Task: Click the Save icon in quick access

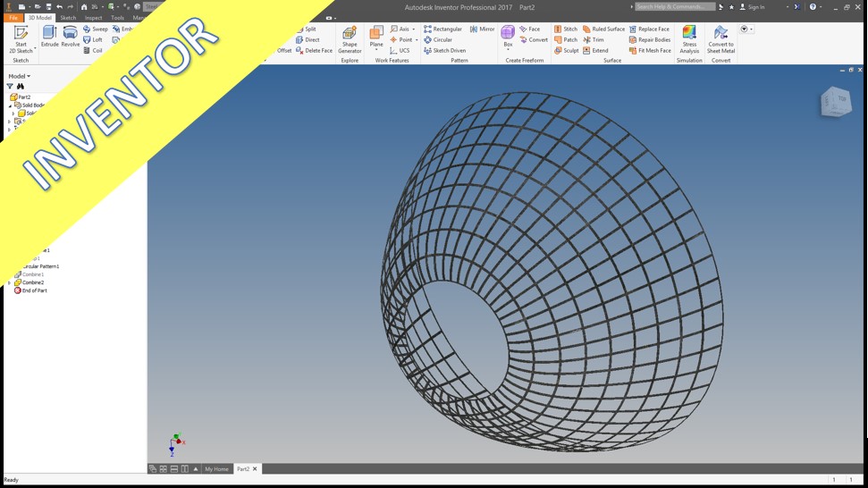Action: tap(48, 7)
